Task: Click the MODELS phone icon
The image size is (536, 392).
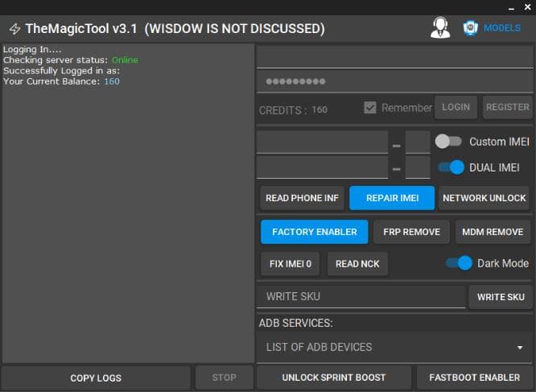Action: pos(470,28)
